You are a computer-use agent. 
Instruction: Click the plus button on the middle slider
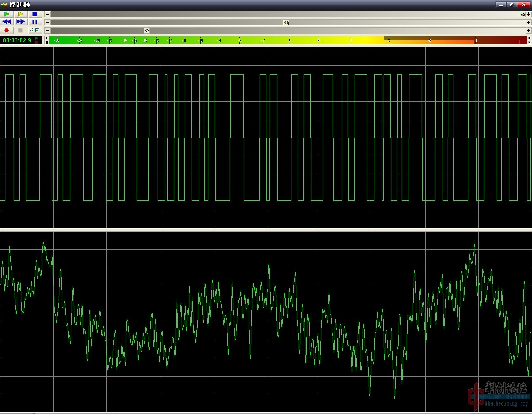pyautogui.click(x=529, y=22)
